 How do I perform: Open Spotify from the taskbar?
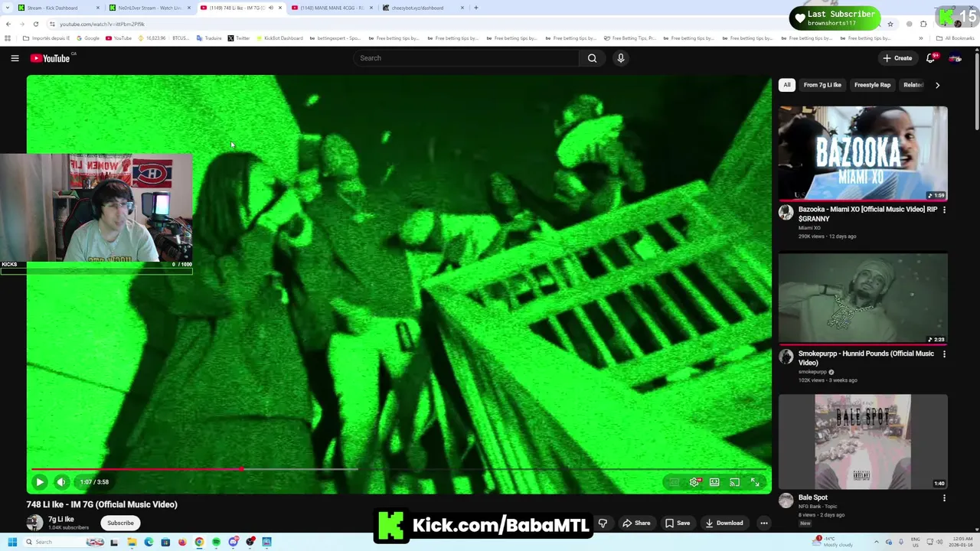pos(216,542)
